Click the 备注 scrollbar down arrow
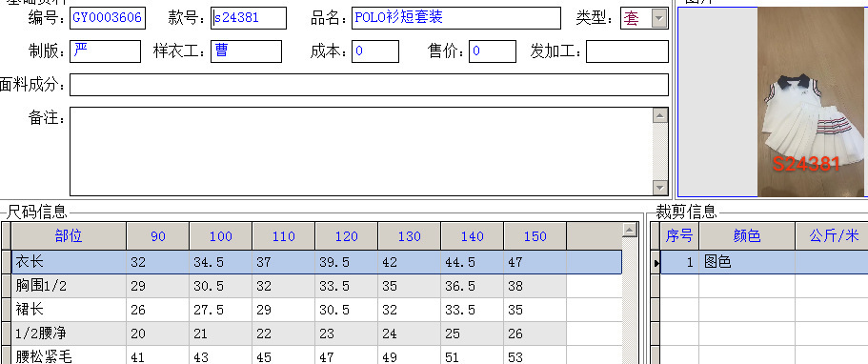 point(660,188)
